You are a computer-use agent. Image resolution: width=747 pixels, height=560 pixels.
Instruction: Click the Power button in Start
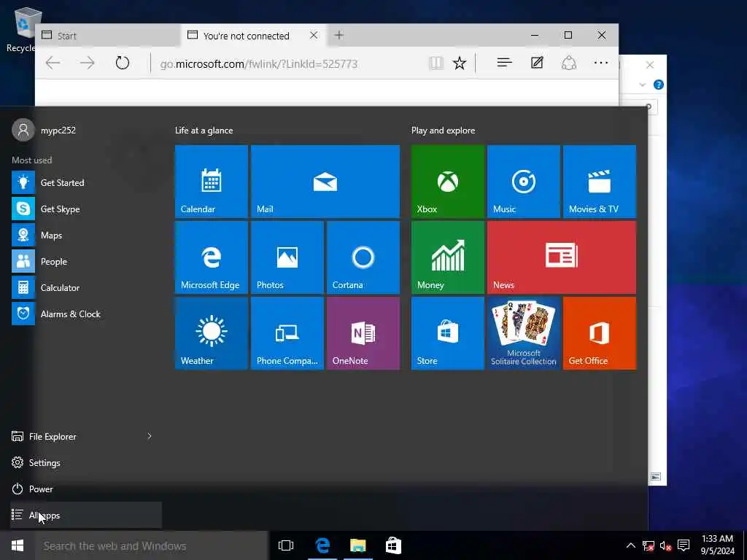pyautogui.click(x=86, y=489)
